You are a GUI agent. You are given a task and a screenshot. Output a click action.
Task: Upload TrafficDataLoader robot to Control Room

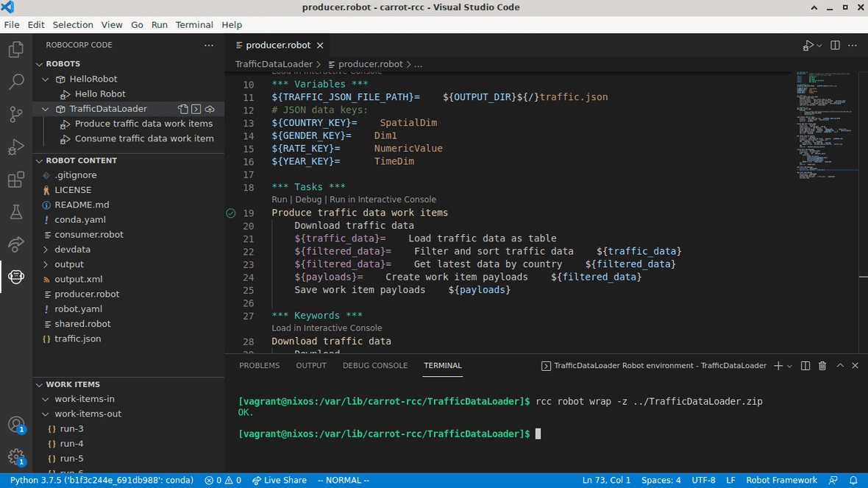(209, 108)
